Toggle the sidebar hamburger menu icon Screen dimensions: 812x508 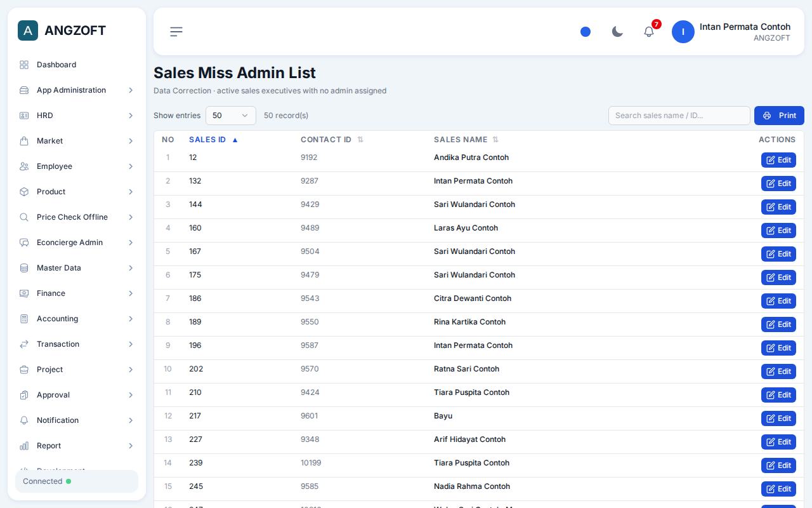click(x=176, y=32)
